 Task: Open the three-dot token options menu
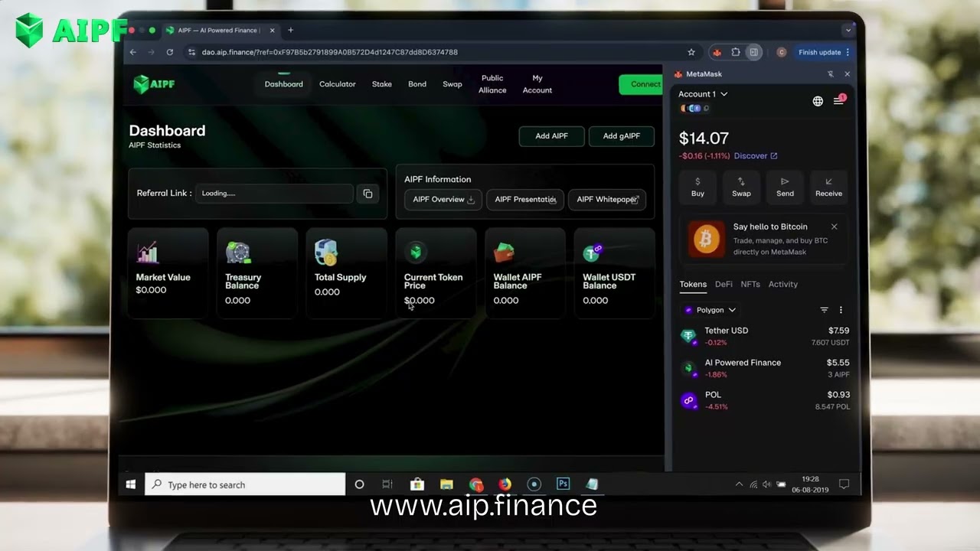pyautogui.click(x=841, y=310)
